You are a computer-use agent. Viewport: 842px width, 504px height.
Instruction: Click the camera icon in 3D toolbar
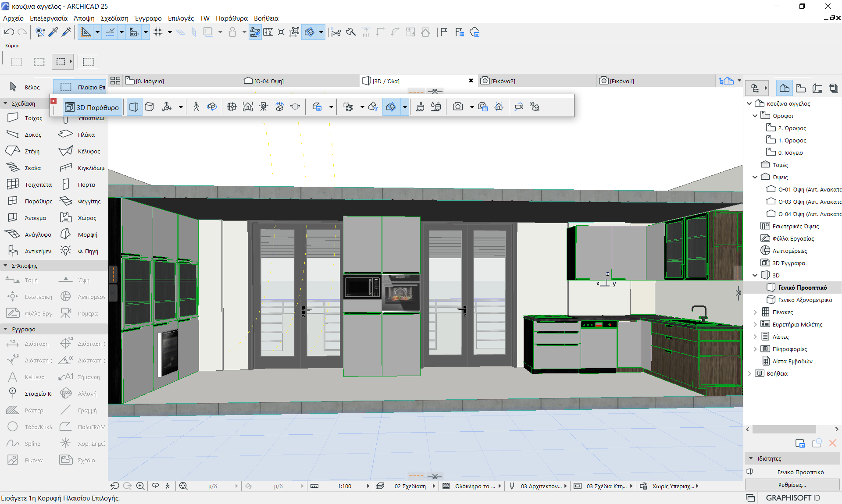click(458, 107)
